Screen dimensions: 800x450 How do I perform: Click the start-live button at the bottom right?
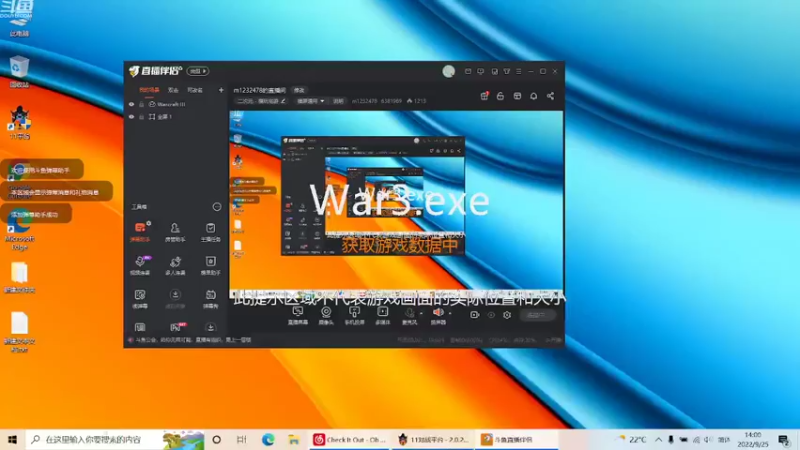[x=536, y=315]
